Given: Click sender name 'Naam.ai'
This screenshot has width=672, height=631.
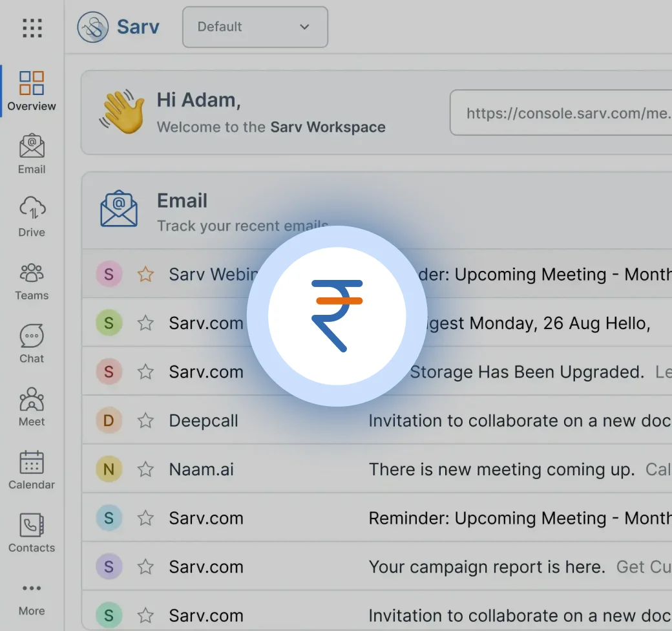Looking at the screenshot, I should 202,469.
